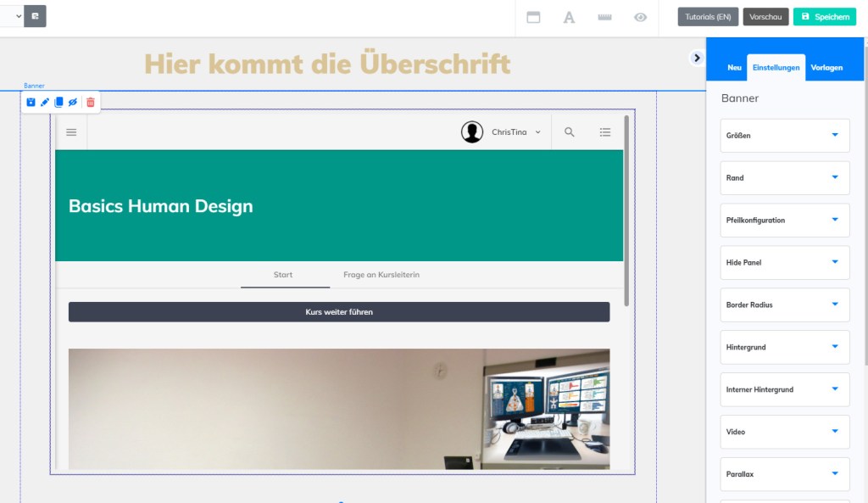Screen dimensions: 868x503
Task: Open the page selector dropdown at top left
Action: 12,16
